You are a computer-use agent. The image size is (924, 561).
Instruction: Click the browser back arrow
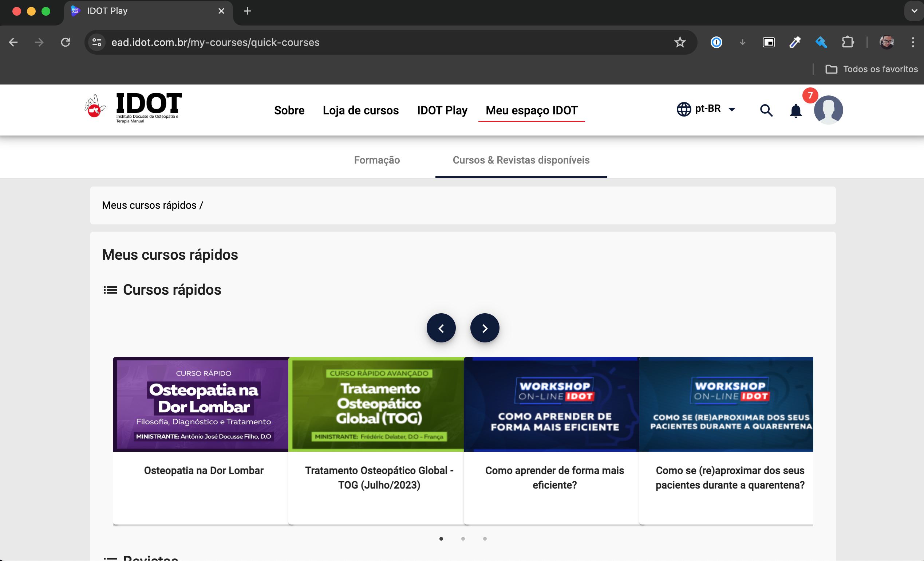click(13, 42)
